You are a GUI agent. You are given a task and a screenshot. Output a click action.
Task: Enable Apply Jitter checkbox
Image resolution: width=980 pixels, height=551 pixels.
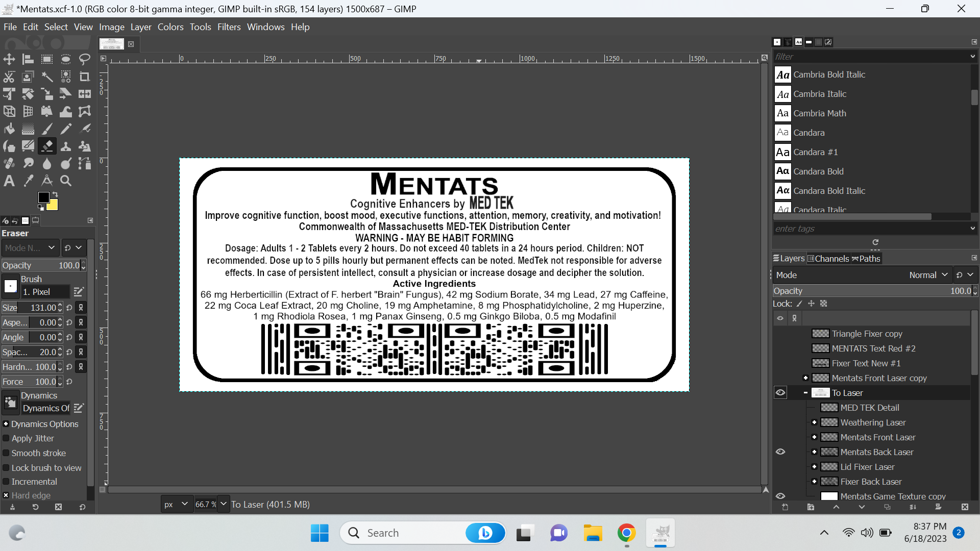click(x=6, y=438)
